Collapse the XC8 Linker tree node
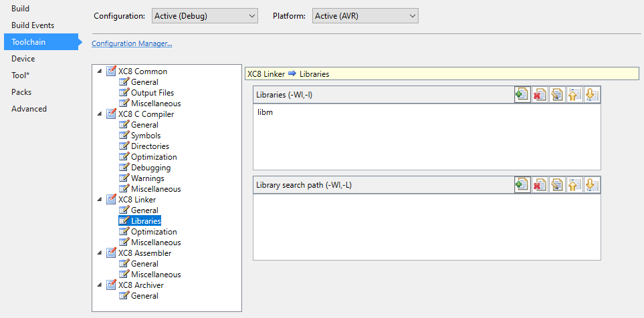 (100, 200)
